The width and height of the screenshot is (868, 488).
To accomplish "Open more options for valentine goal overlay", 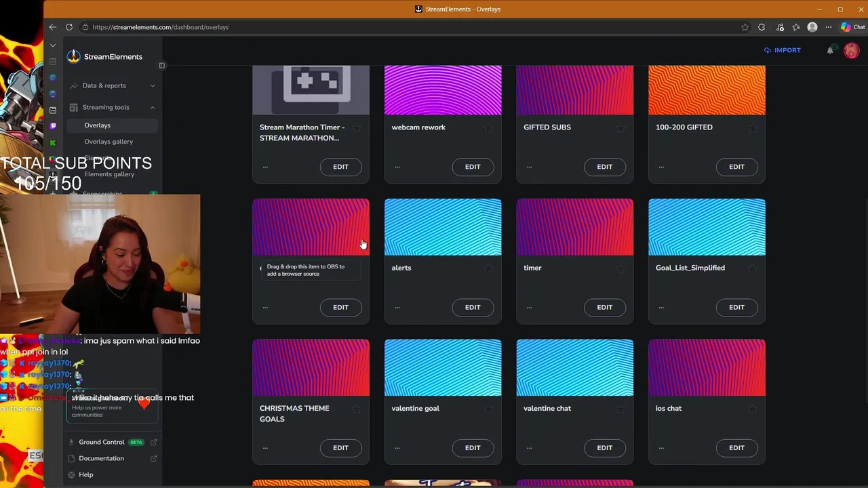I will (397, 448).
